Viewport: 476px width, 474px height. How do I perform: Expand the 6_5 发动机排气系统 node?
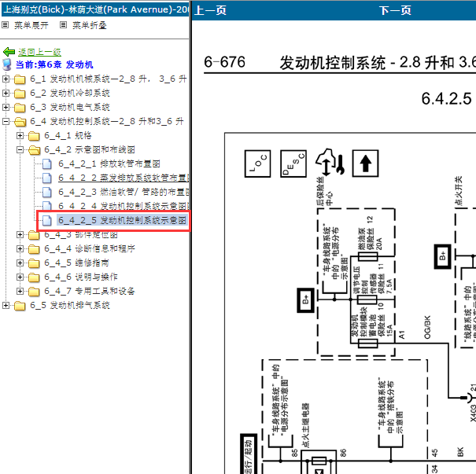pos(6,305)
